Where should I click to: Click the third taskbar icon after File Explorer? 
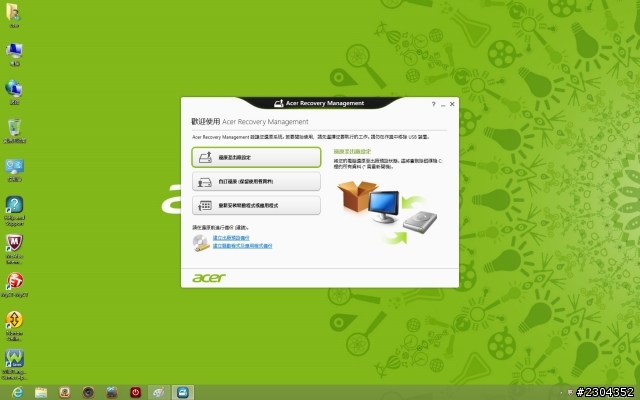64,392
